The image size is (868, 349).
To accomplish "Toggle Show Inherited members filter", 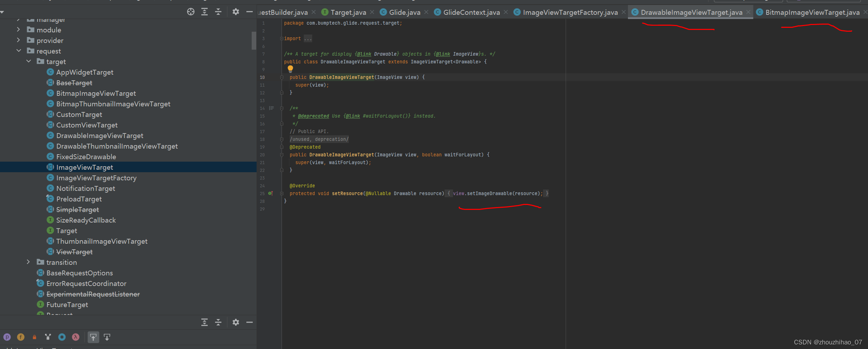I will coord(48,337).
